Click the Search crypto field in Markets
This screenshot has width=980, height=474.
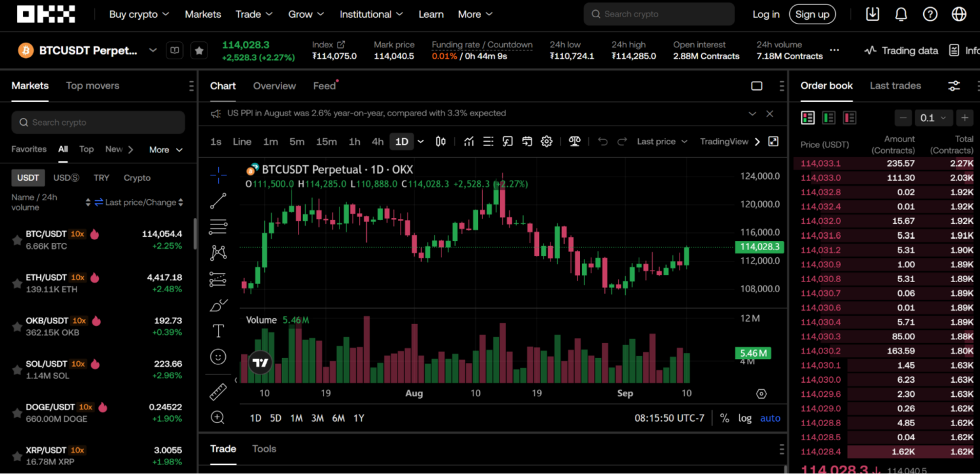point(98,122)
